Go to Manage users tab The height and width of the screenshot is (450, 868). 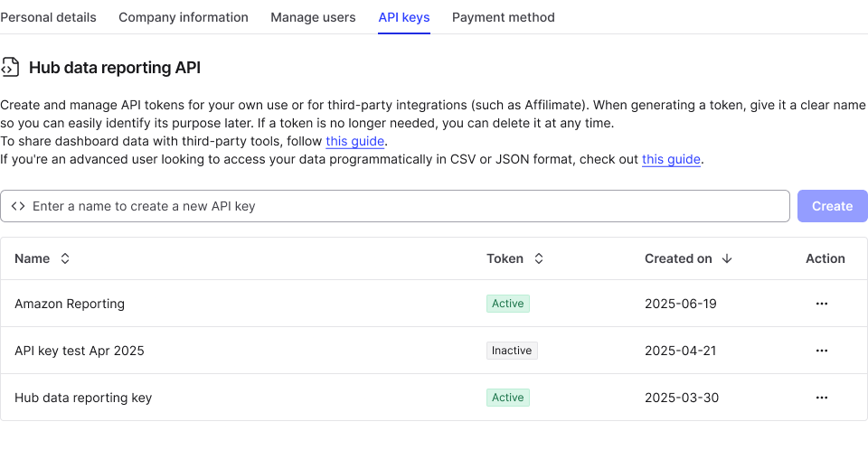tap(313, 17)
